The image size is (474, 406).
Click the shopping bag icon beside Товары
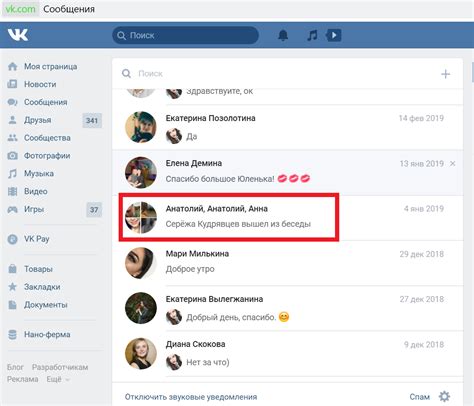coord(12,269)
